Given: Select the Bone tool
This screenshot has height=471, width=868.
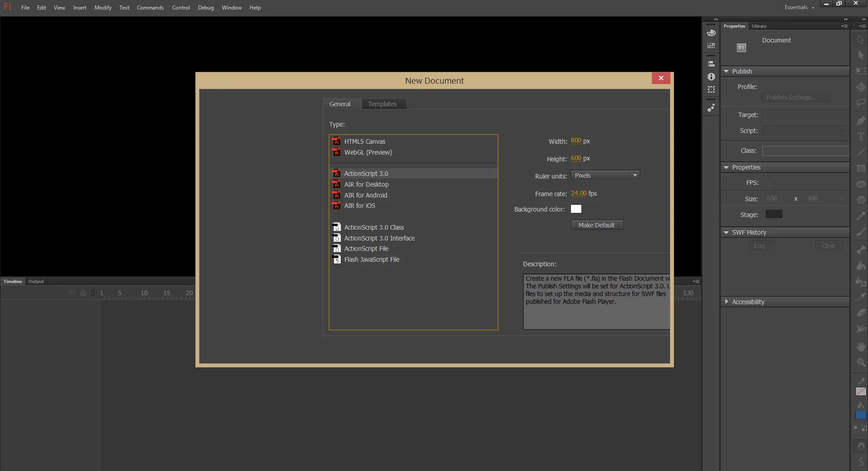Looking at the screenshot, I should click(x=861, y=250).
